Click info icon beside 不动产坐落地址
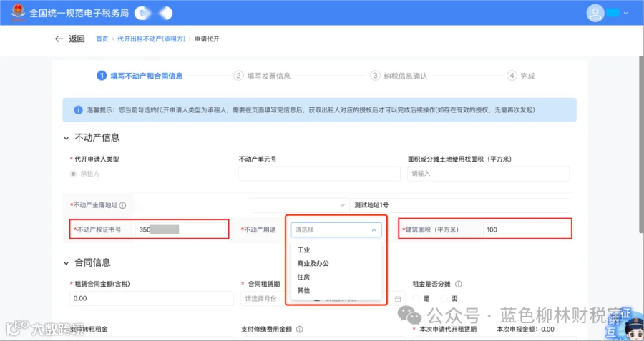Screen dimensions: 644x341 tap(122, 205)
